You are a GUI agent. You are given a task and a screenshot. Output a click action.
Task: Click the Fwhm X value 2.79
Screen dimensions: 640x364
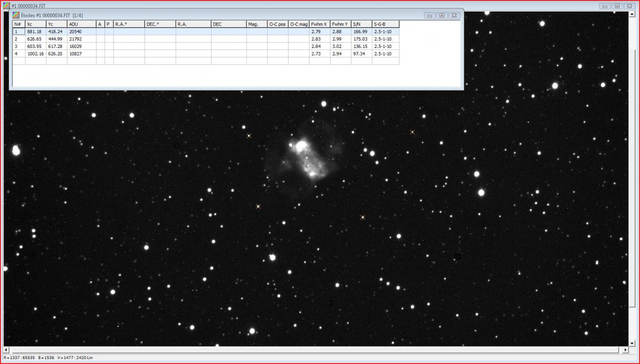click(316, 31)
